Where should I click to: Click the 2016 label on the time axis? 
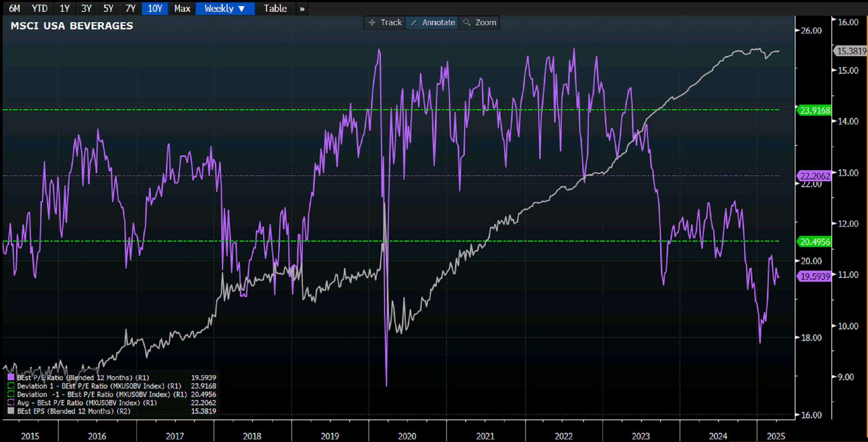click(x=97, y=436)
